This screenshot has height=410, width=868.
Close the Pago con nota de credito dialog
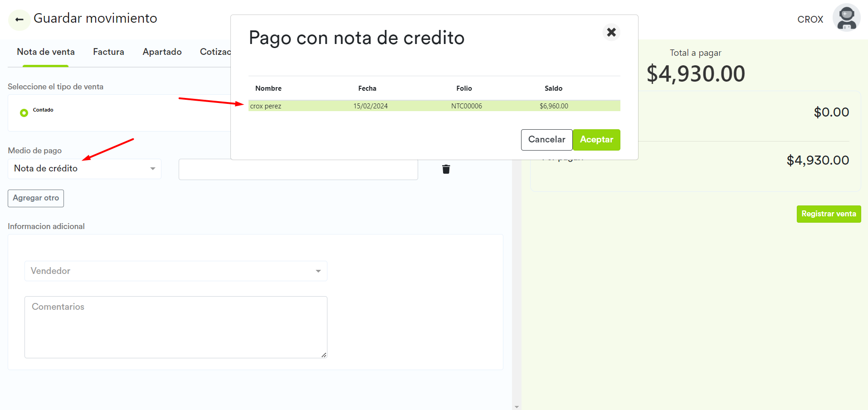click(x=611, y=32)
